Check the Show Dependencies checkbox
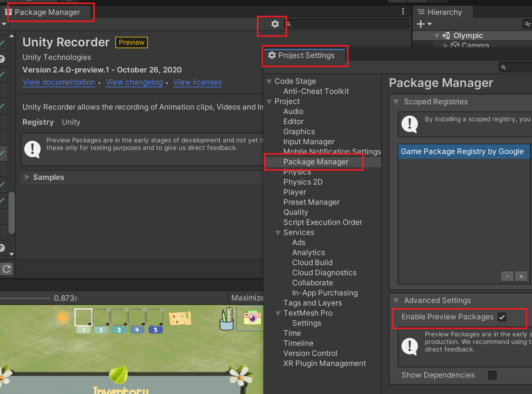The image size is (532, 394). click(492, 375)
